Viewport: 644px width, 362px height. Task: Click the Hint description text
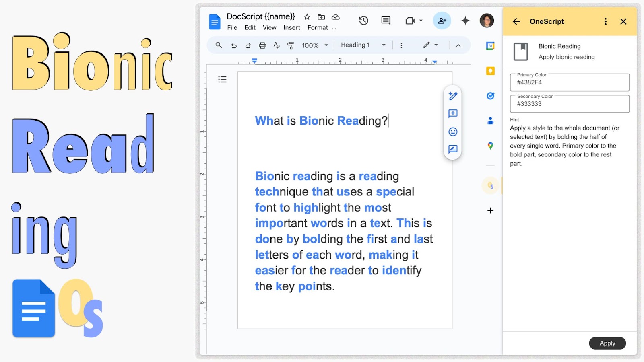pyautogui.click(x=565, y=146)
